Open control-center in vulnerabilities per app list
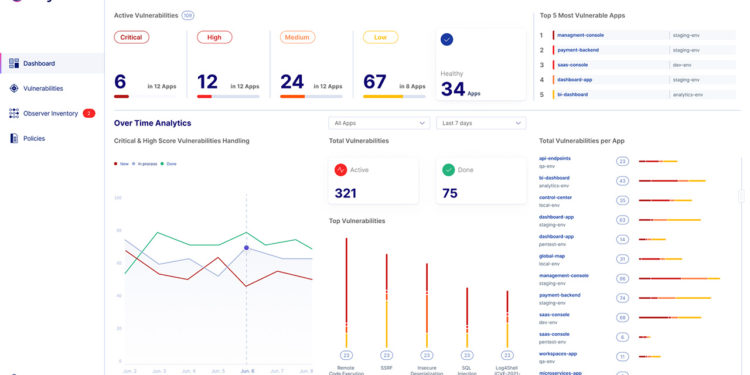This screenshot has width=750, height=375. coord(555,198)
